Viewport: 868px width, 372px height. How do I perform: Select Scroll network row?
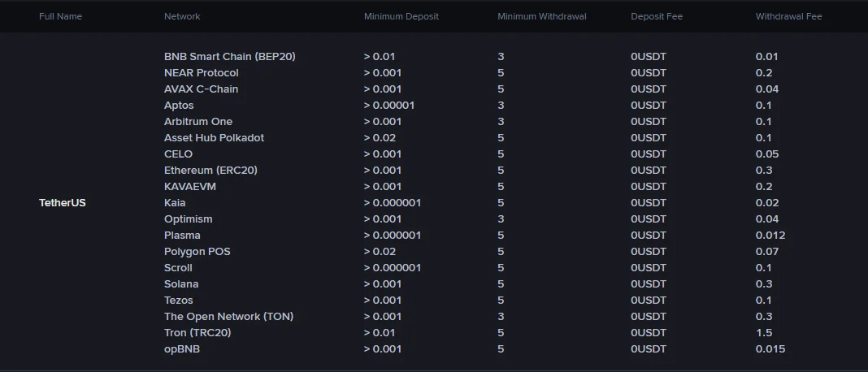pyautogui.click(x=178, y=268)
